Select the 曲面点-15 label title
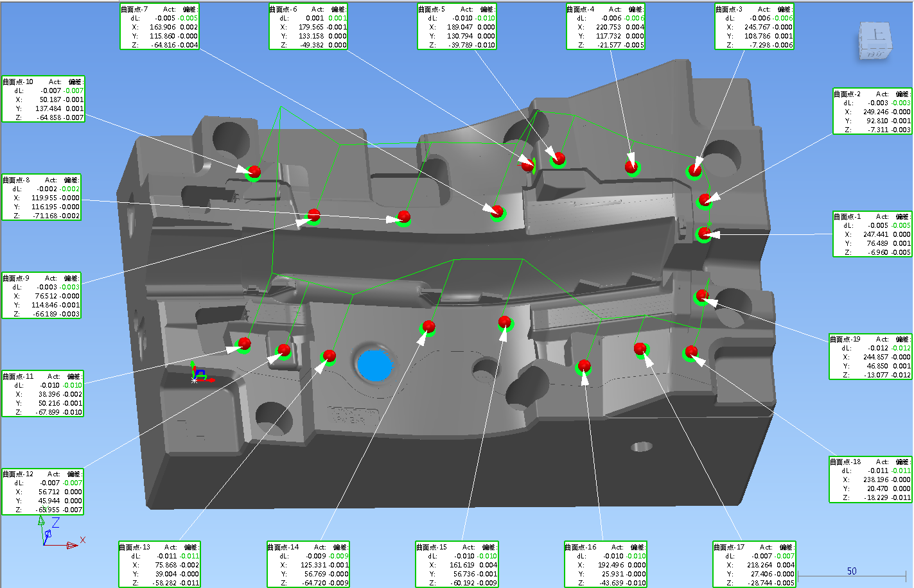This screenshot has width=914, height=588. [432, 547]
